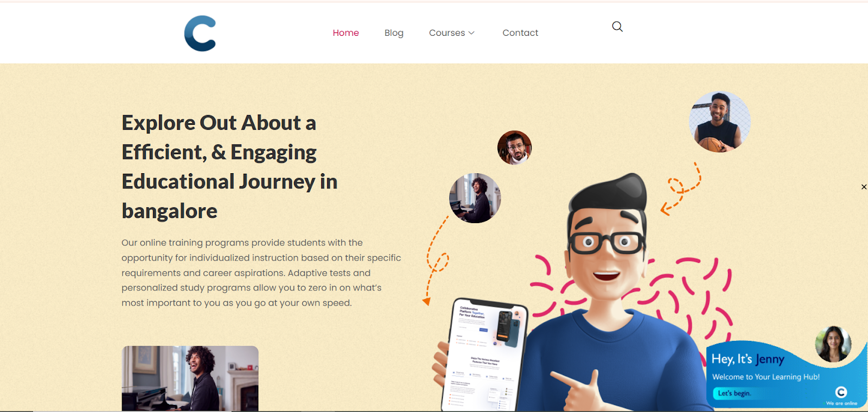Click "Welcome to Your Learning Hub!" message
Screen dimensions: 868x412
[x=765, y=377]
